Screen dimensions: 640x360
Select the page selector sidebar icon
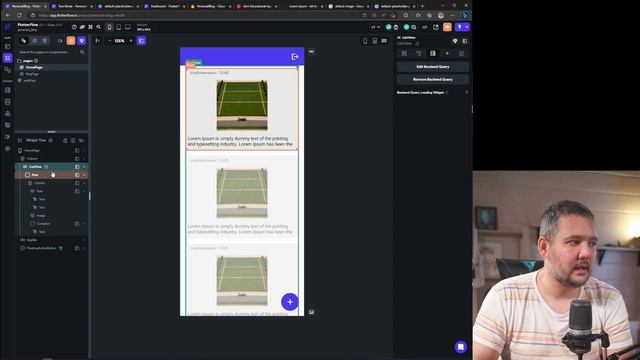7,58
